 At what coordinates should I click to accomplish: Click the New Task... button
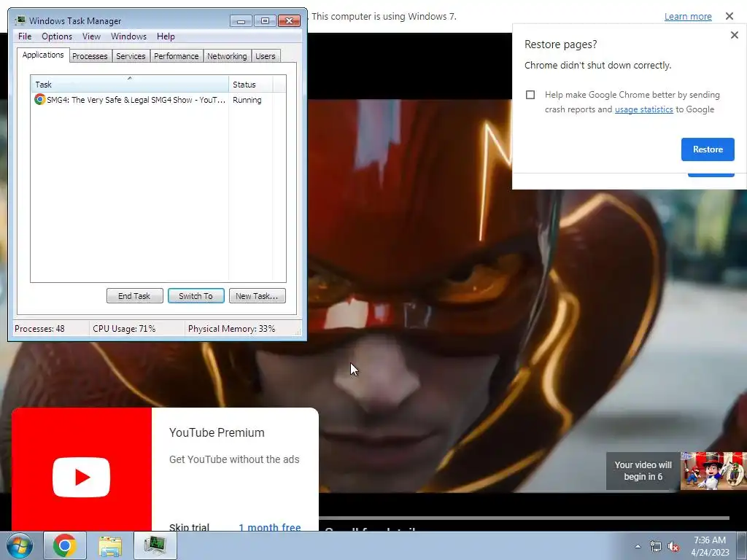click(x=258, y=296)
